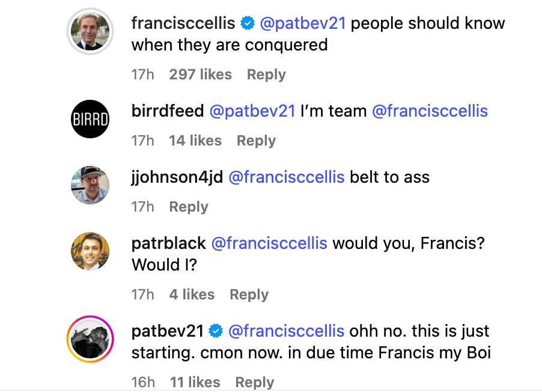Open franciscellis profile picture

tap(90, 31)
